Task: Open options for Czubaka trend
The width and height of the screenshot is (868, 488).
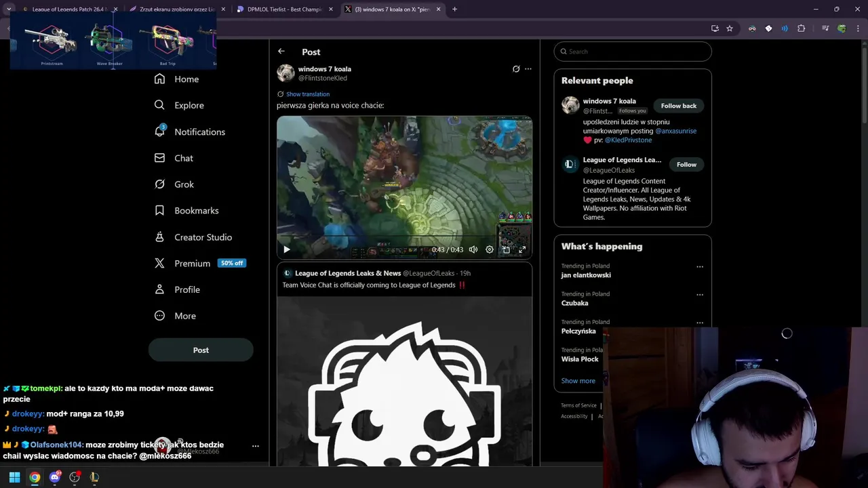Action: click(700, 295)
